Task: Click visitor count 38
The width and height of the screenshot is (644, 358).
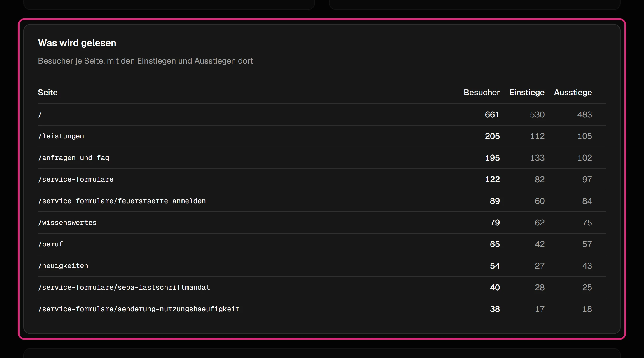Action: [x=495, y=309]
